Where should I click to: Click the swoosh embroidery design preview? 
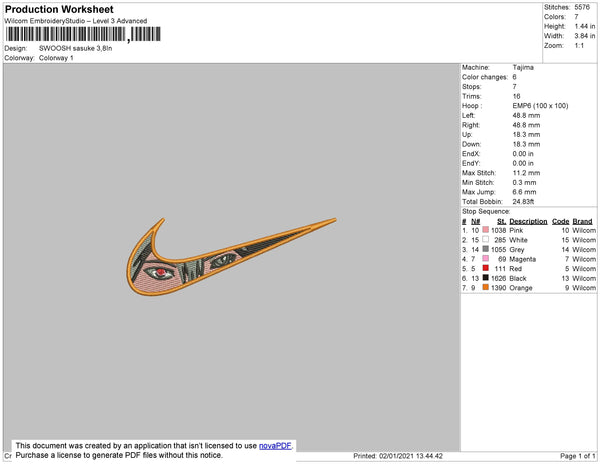[231, 256]
